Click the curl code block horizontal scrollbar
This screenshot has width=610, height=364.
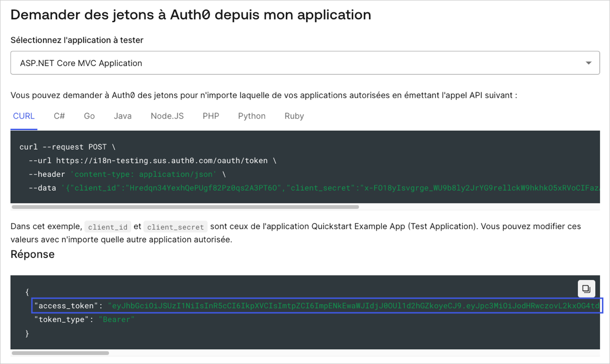185,207
